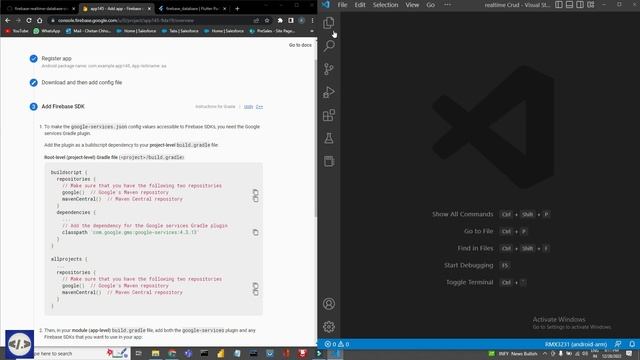Open the YouTube bookmark
Screen dimensions: 640x360
point(17,31)
